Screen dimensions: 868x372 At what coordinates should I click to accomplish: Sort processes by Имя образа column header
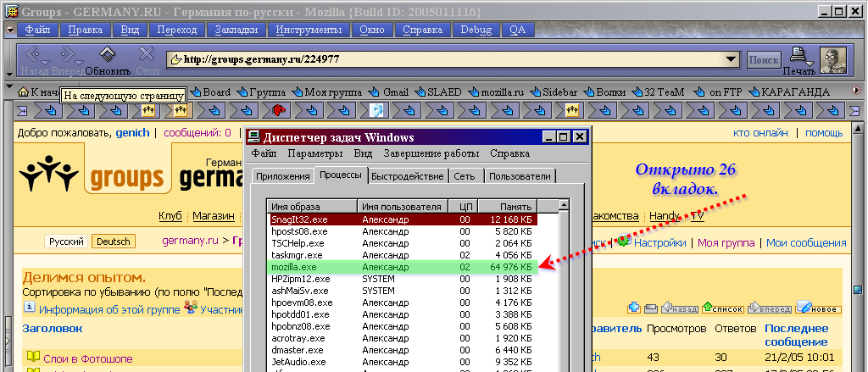click(x=312, y=207)
